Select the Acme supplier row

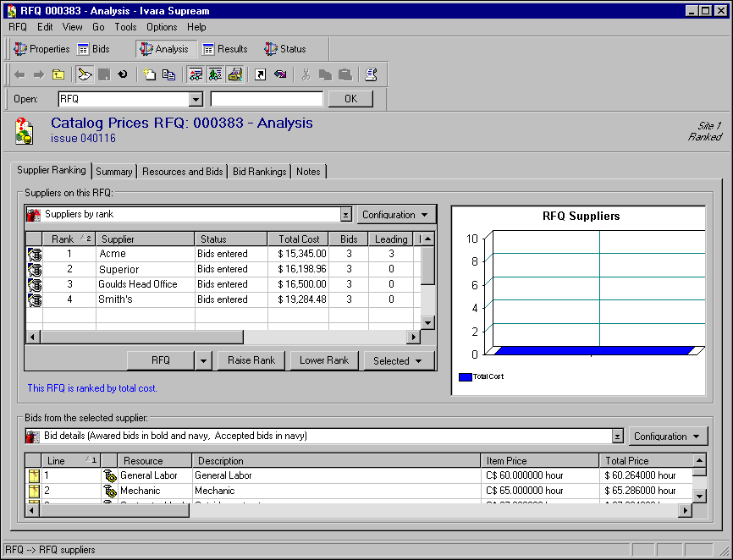tap(113, 254)
